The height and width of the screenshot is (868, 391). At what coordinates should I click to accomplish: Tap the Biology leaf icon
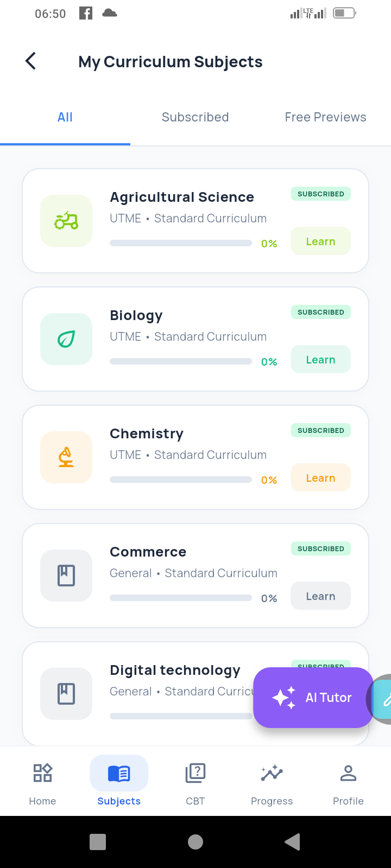tap(66, 339)
